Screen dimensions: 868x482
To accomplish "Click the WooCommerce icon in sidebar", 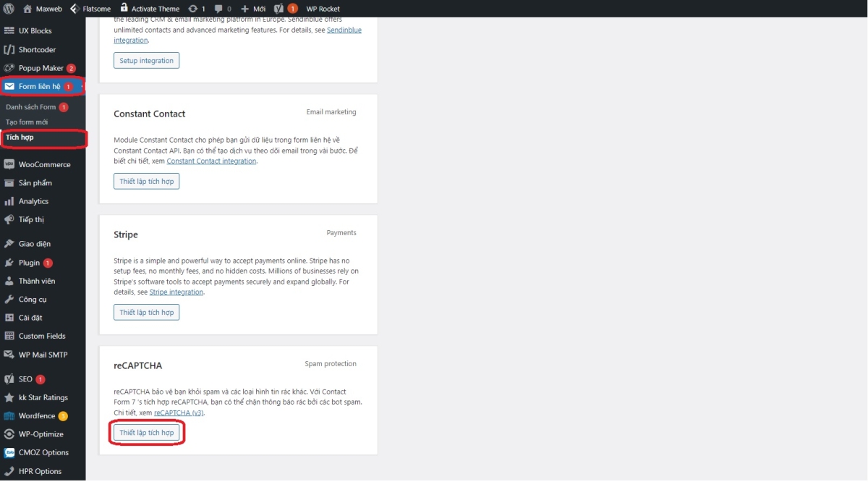I will point(9,164).
